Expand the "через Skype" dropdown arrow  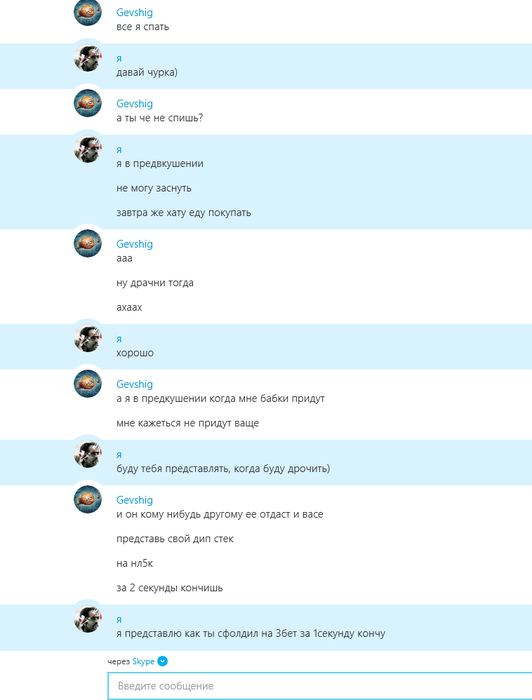162,661
